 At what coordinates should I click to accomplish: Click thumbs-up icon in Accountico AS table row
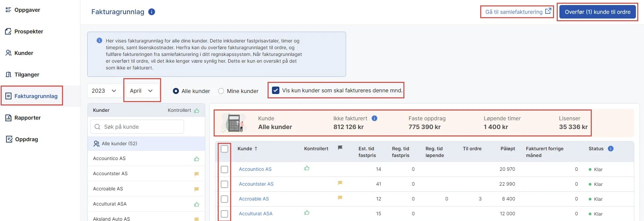click(x=307, y=168)
